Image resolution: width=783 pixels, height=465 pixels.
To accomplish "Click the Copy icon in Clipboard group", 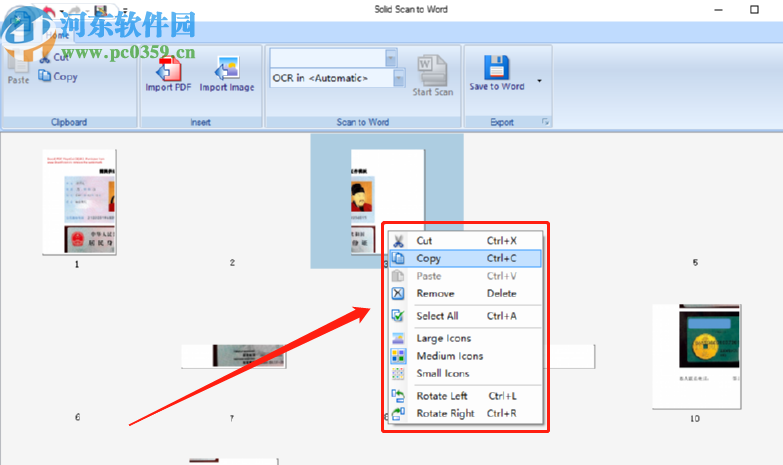I will click(x=45, y=76).
